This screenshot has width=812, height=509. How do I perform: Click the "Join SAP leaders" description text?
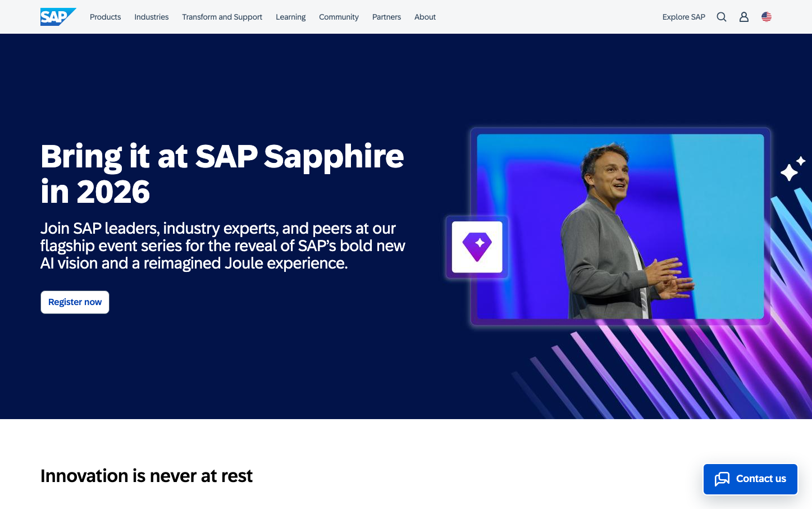click(x=222, y=246)
